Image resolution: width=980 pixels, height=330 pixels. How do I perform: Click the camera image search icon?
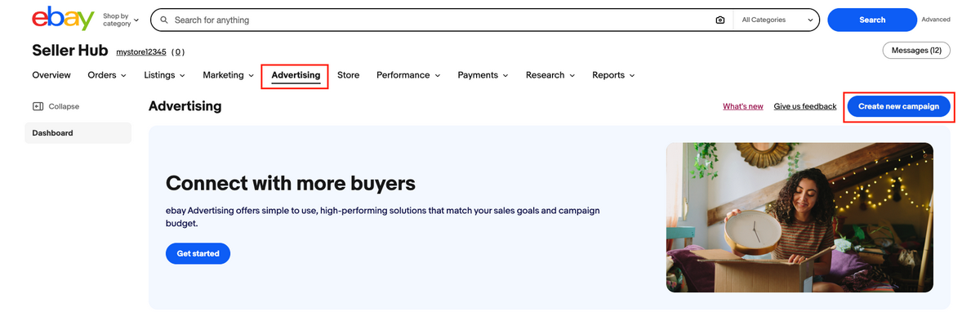tap(719, 20)
